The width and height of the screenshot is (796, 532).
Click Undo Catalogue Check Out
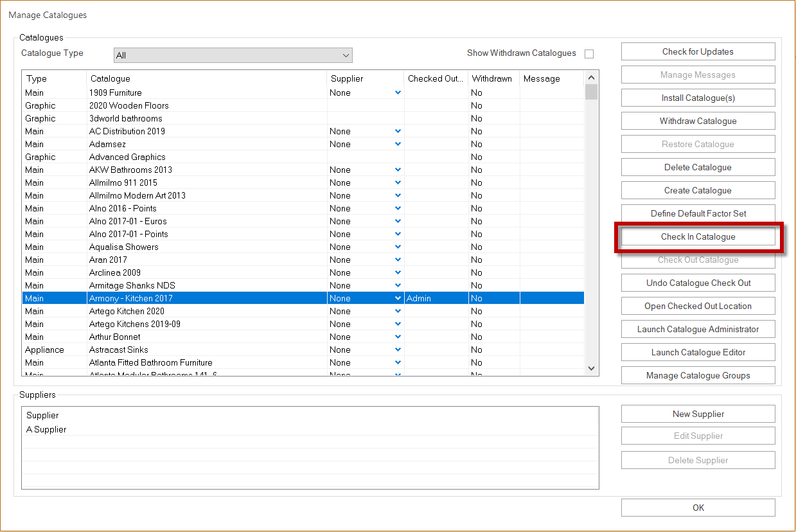pyautogui.click(x=698, y=283)
